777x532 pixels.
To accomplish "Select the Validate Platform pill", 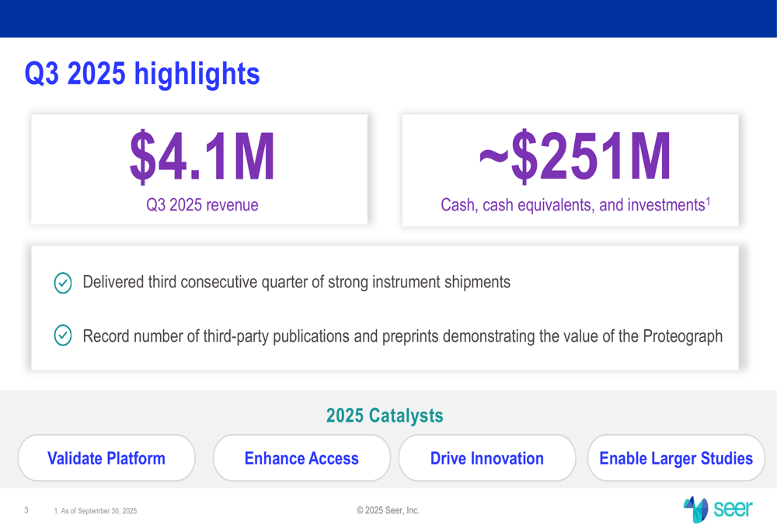I will tap(106, 458).
